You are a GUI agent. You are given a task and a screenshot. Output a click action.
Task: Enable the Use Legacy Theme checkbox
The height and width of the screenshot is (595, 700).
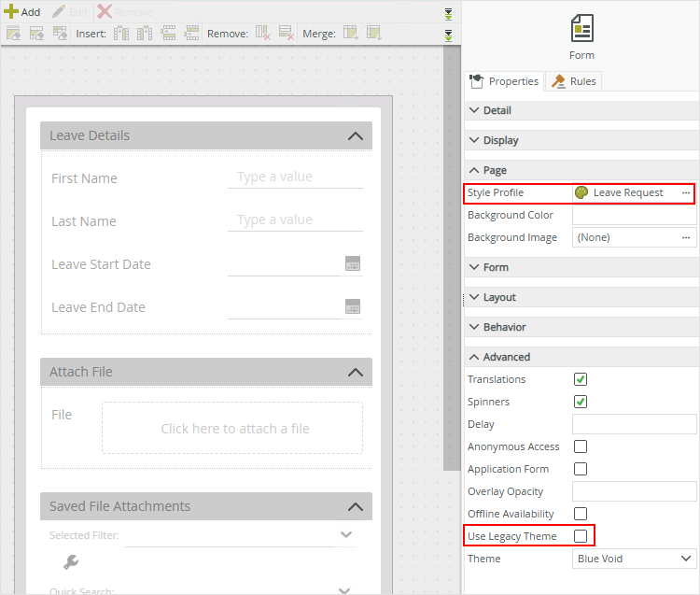tap(581, 536)
